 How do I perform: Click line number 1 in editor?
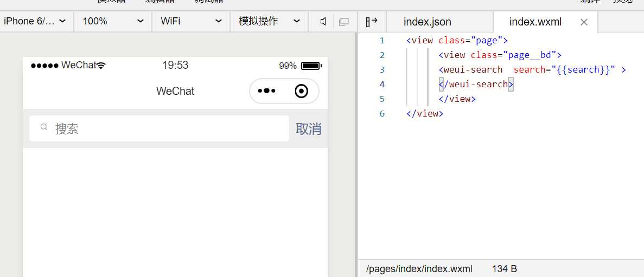click(x=382, y=41)
